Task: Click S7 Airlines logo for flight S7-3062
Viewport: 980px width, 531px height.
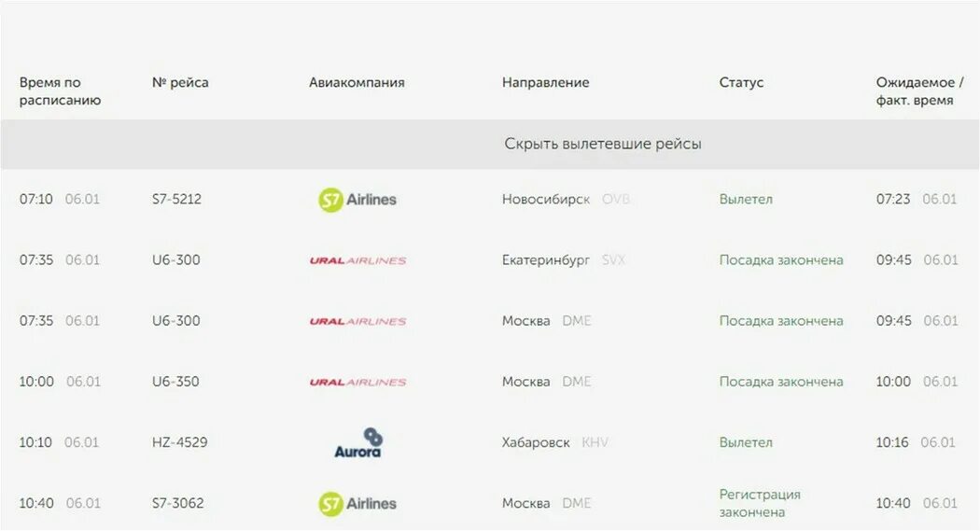Action: [x=357, y=504]
